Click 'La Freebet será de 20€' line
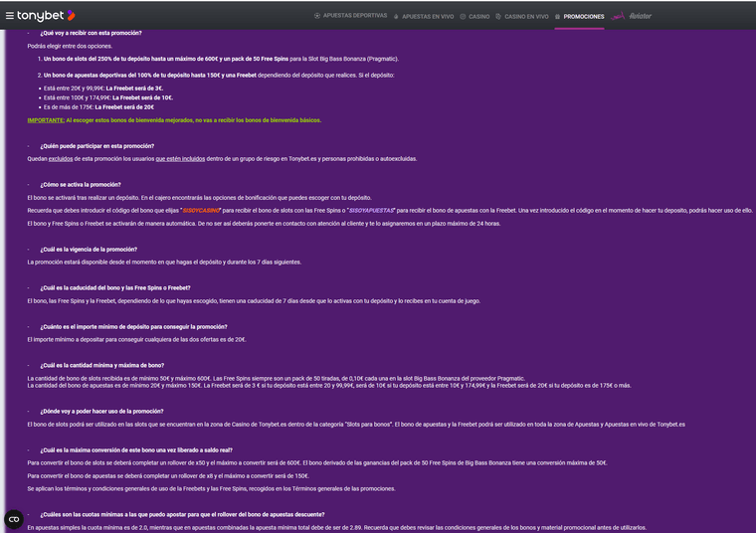The width and height of the screenshot is (756, 533). pyautogui.click(x=98, y=107)
